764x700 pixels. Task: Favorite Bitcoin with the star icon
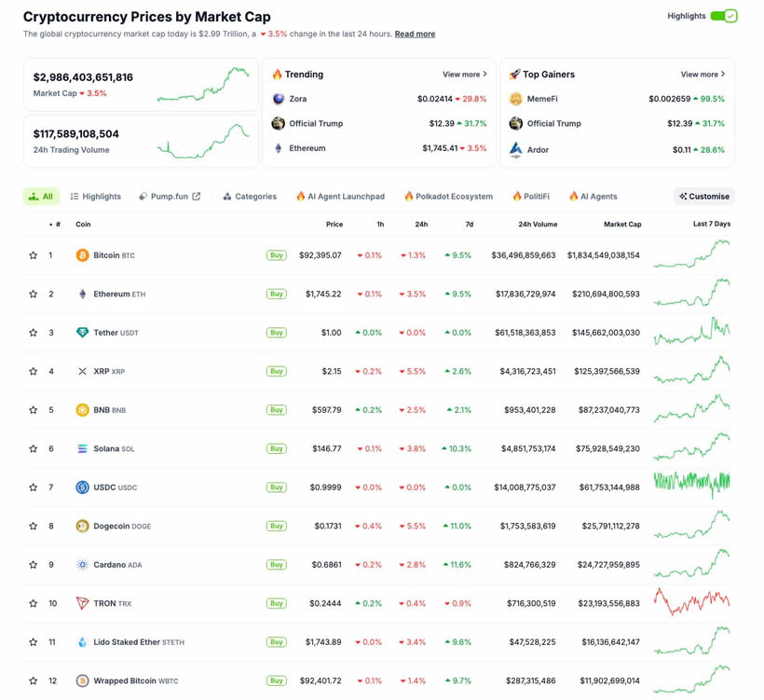point(34,255)
